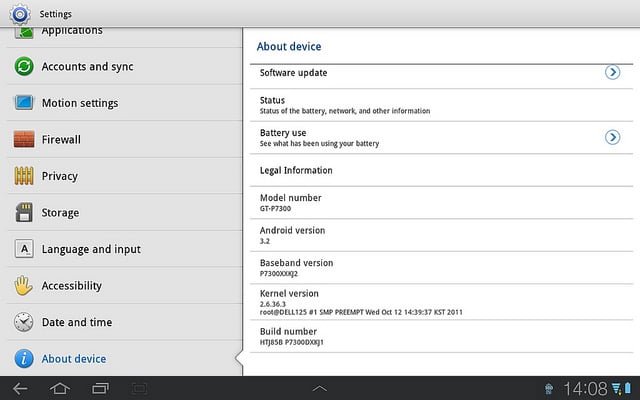640x400 pixels.
Task: Open Software update via its arrow chevron
Action: [612, 72]
